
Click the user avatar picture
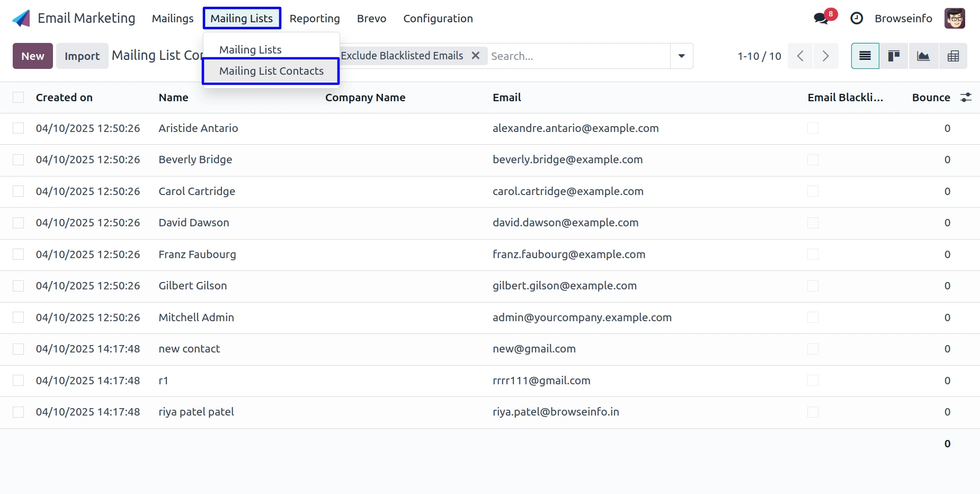tap(954, 19)
